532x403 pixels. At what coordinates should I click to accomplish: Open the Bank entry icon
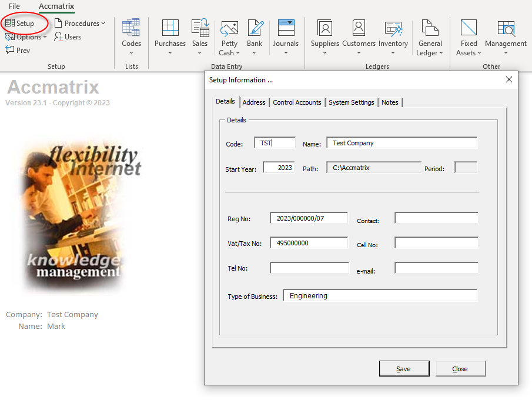pyautogui.click(x=255, y=28)
